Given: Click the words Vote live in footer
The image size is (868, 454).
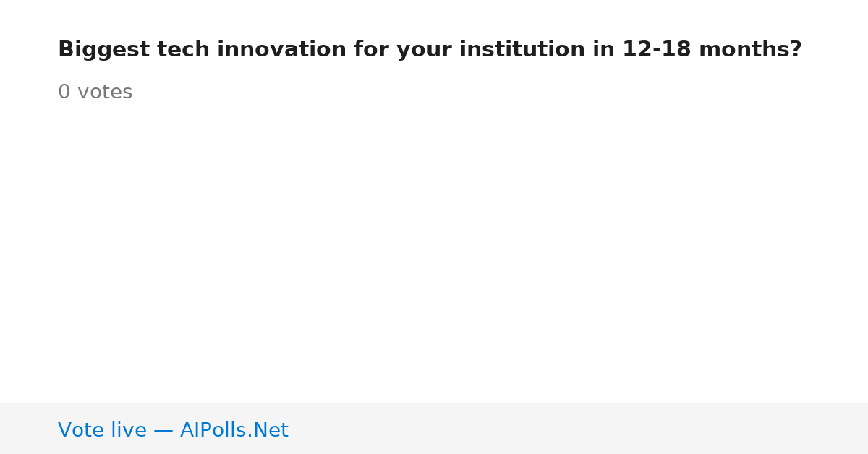Looking at the screenshot, I should click(x=102, y=430).
